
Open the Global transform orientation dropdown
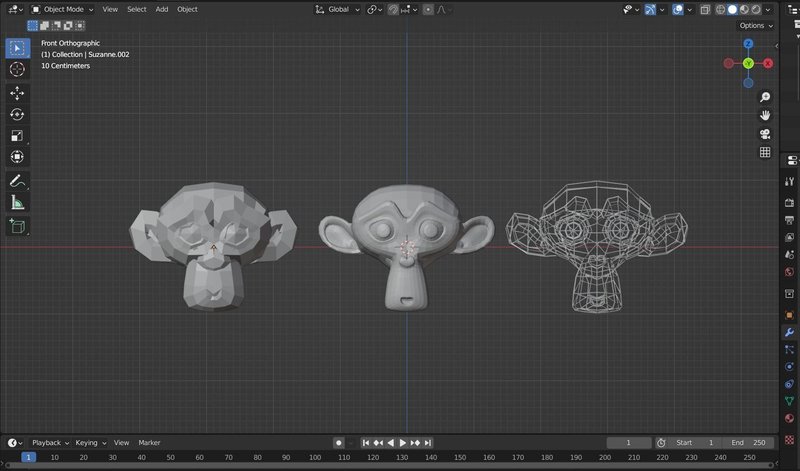(337, 9)
